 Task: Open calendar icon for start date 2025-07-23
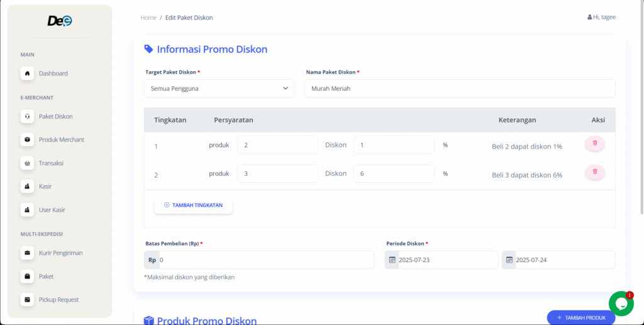[x=392, y=260]
